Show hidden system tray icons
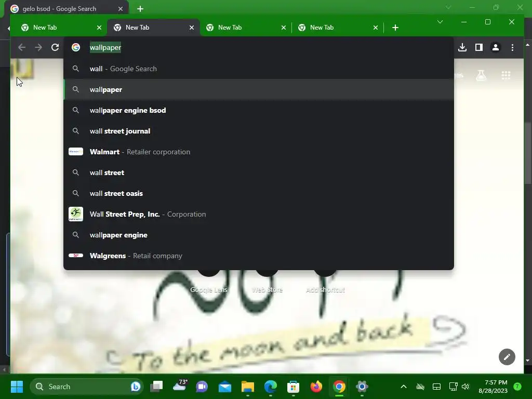 point(403,387)
